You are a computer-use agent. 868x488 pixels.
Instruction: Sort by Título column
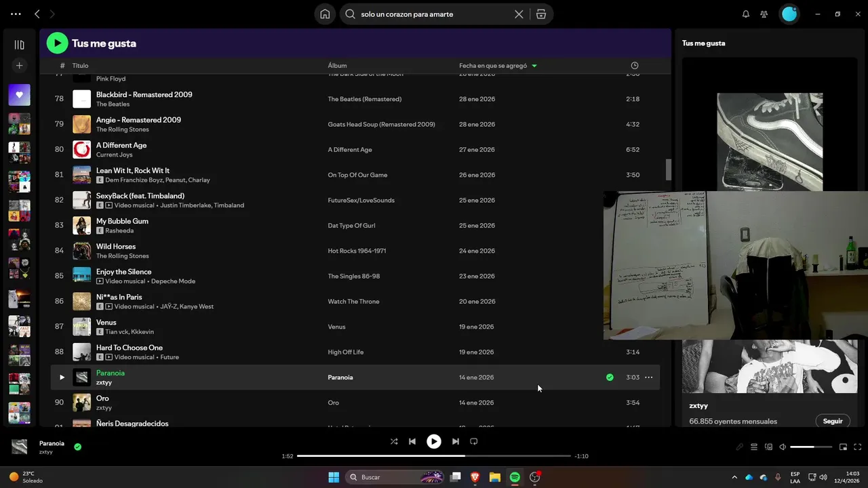point(80,66)
